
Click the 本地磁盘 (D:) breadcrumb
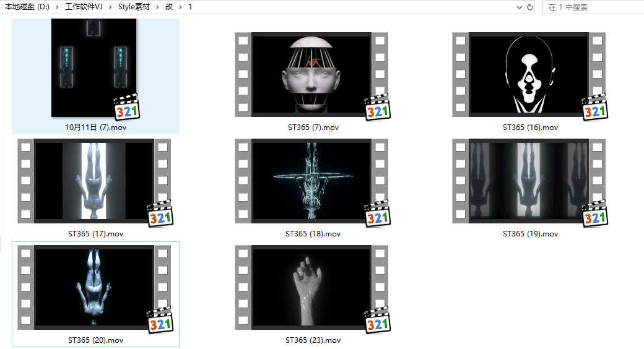(x=27, y=7)
